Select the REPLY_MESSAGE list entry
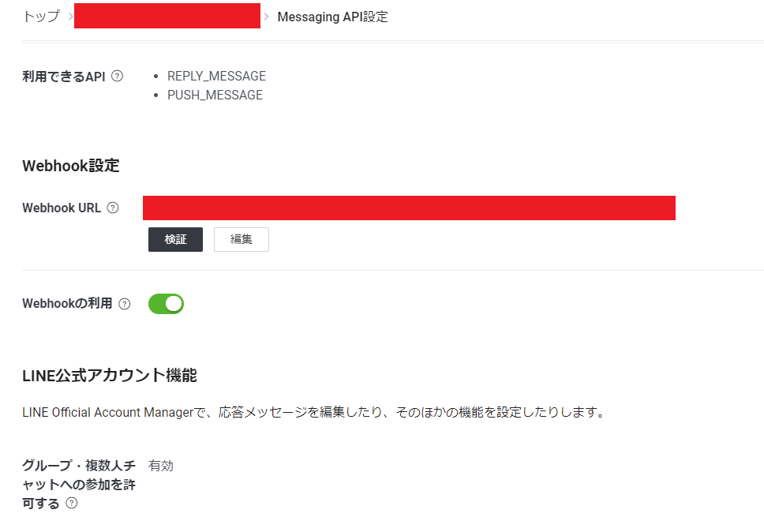Image resolution: width=764 pixels, height=532 pixels. (216, 76)
